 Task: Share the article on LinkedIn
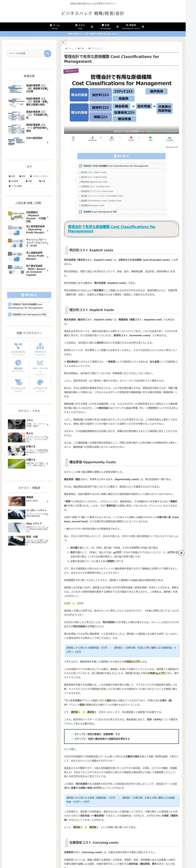point(169,138)
